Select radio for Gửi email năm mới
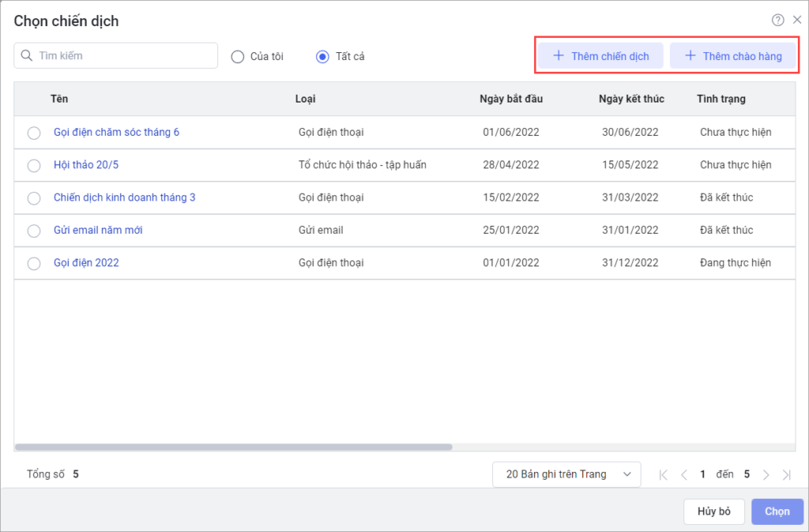The height and width of the screenshot is (532, 809). click(x=34, y=231)
